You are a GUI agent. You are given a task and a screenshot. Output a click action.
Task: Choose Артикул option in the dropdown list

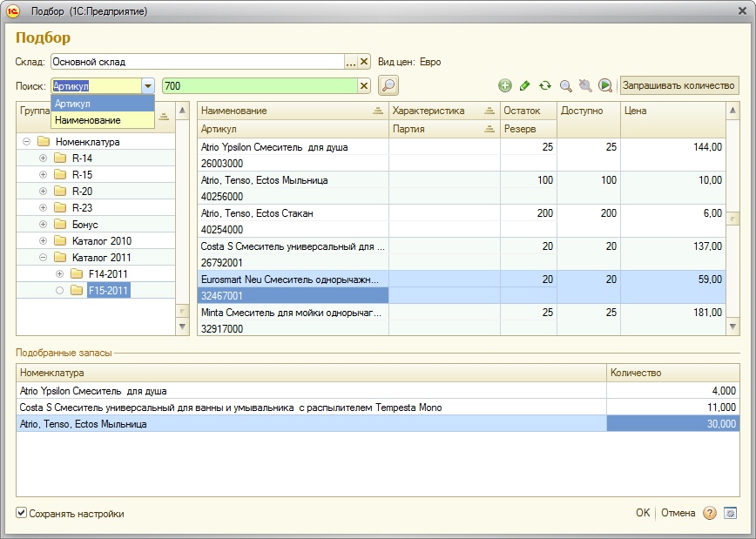pos(72,104)
